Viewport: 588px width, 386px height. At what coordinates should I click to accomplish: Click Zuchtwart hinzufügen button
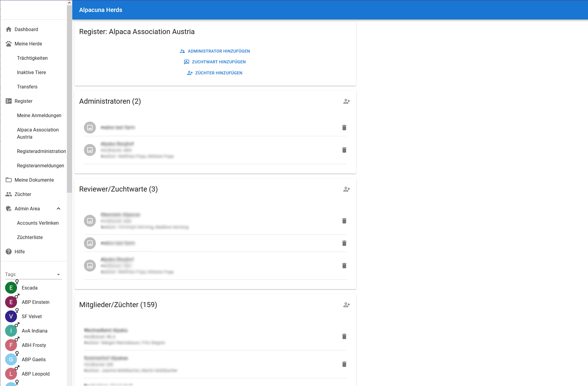[x=215, y=62]
